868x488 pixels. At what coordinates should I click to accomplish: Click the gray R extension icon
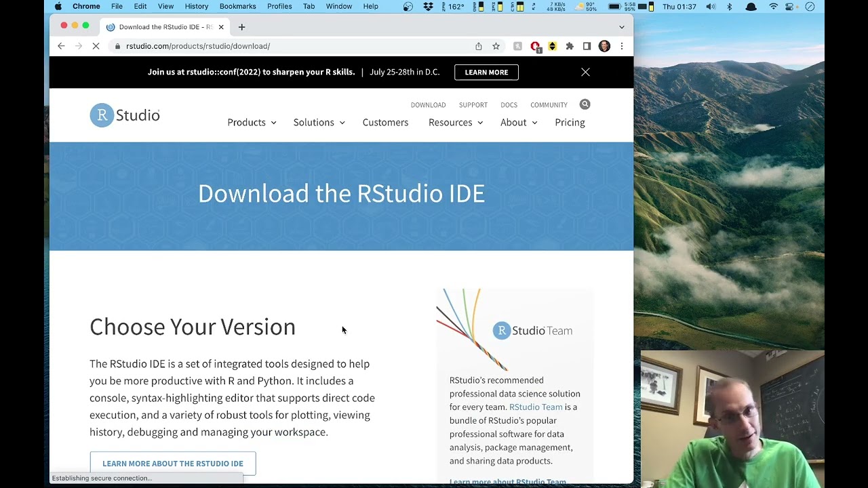point(517,46)
